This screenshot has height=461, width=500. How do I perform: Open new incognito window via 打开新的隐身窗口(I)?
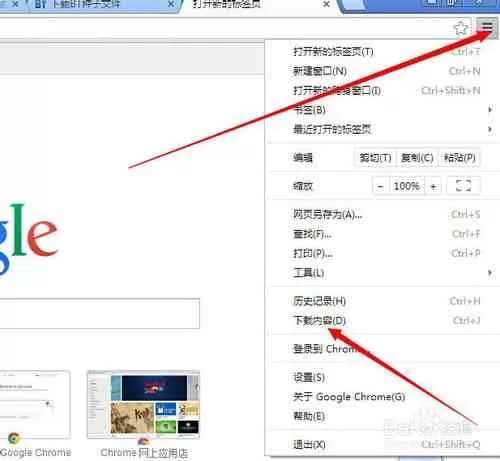383,90
